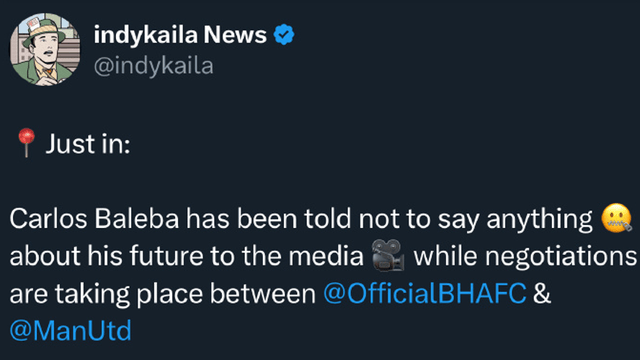
Task: Select the zipper-mouth face emoji
Action: (x=616, y=218)
